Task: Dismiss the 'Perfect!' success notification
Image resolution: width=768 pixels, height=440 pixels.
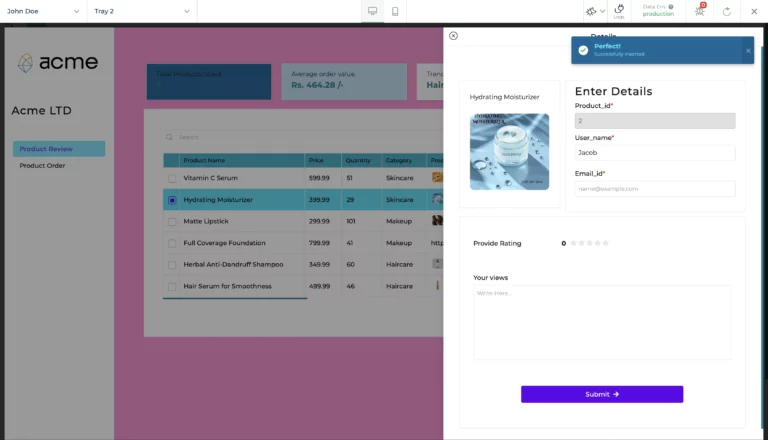Action: [x=747, y=50]
